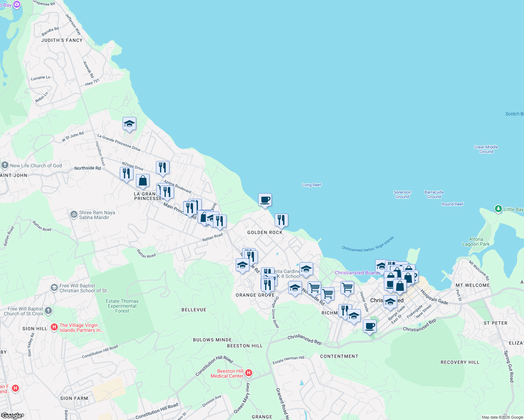Click the RECOVERY HILL label
This screenshot has height=420, width=524.
(460, 362)
